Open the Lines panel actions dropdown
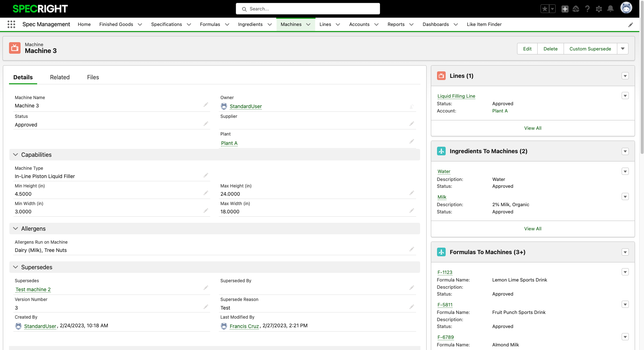This screenshot has height=350, width=644. tap(625, 76)
